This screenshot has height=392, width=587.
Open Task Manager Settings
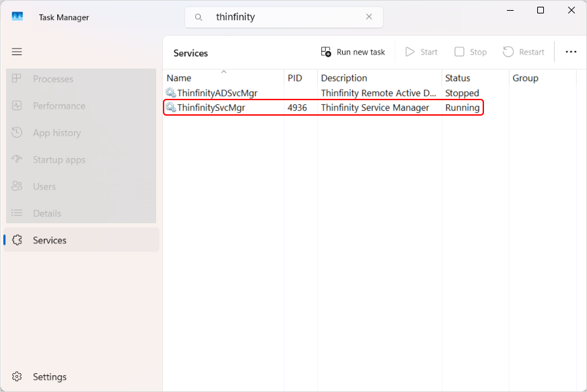[81, 377]
